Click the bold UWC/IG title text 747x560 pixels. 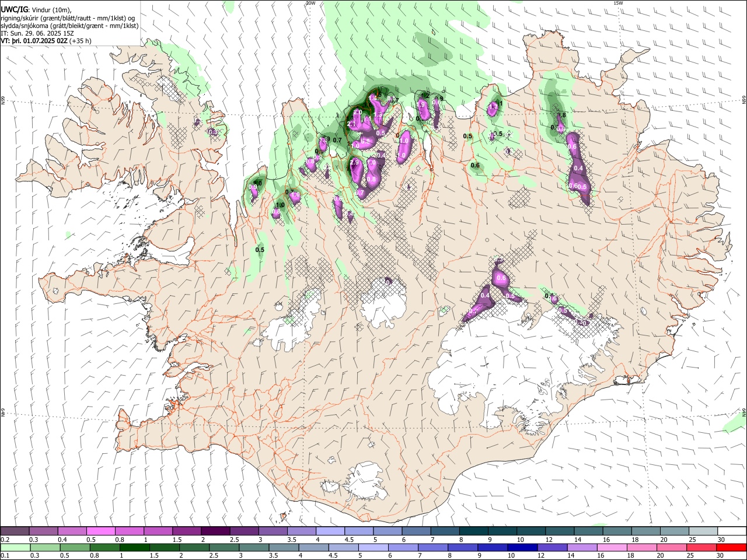tap(15, 9)
